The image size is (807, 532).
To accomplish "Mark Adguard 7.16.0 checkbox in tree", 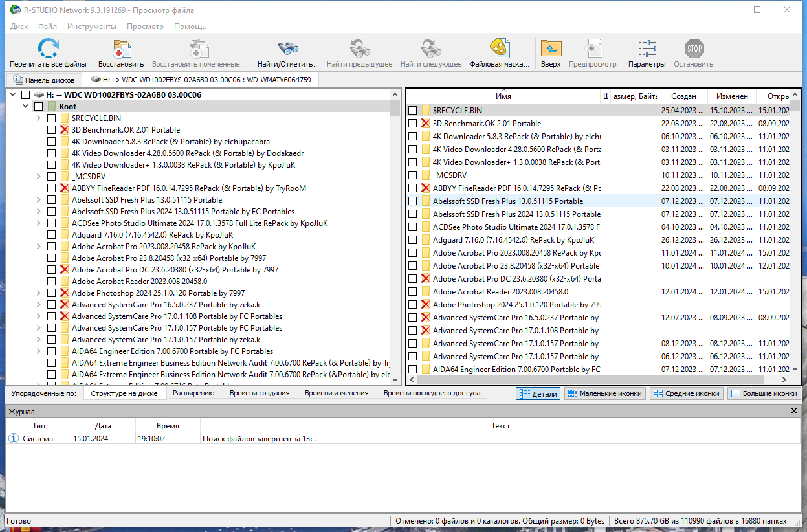I will click(52, 235).
